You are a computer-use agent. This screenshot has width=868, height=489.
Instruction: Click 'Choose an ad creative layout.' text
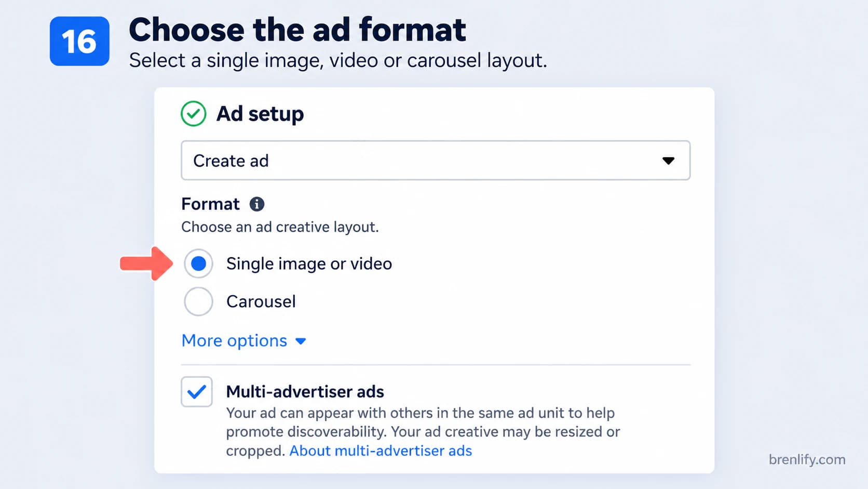coord(280,227)
